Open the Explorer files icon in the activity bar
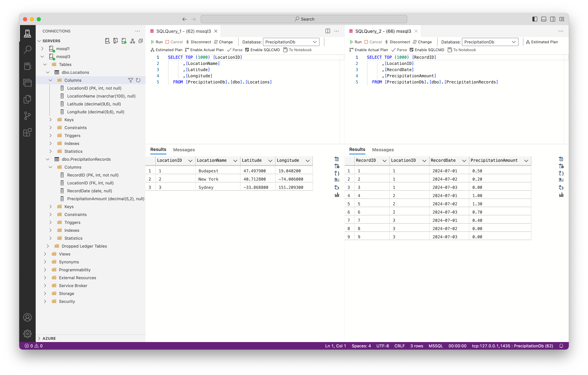 coord(27,99)
